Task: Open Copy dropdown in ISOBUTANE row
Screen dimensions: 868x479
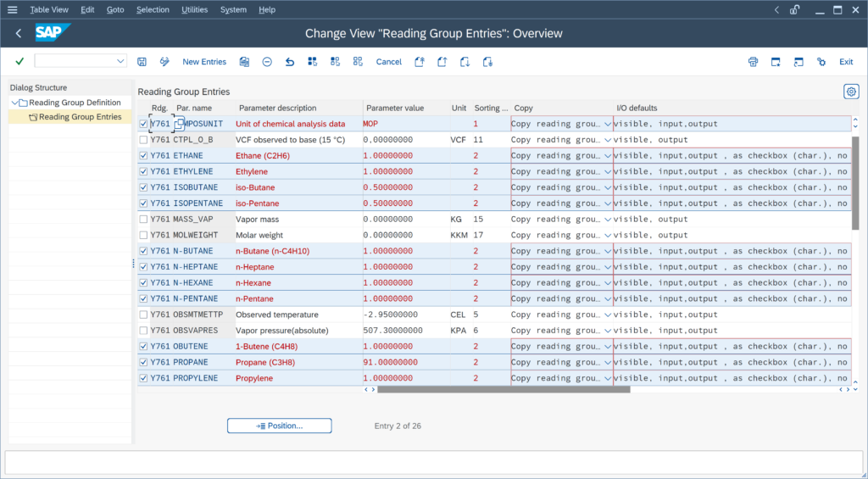Action: (607, 187)
